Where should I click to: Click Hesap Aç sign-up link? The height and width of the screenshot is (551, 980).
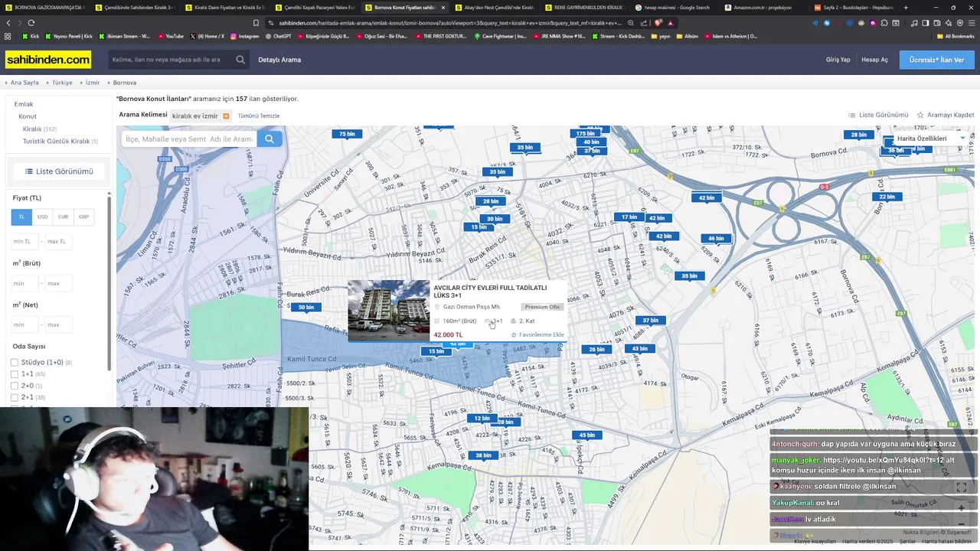coord(874,60)
